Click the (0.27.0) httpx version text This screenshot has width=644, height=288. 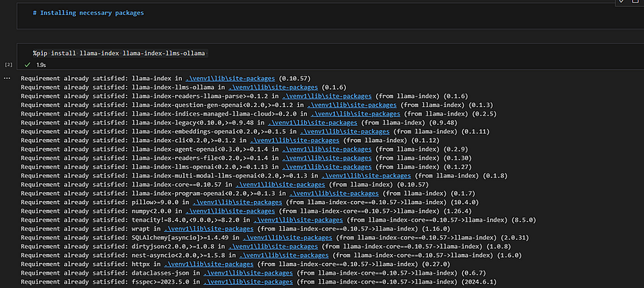pyautogui.click(x=436, y=264)
